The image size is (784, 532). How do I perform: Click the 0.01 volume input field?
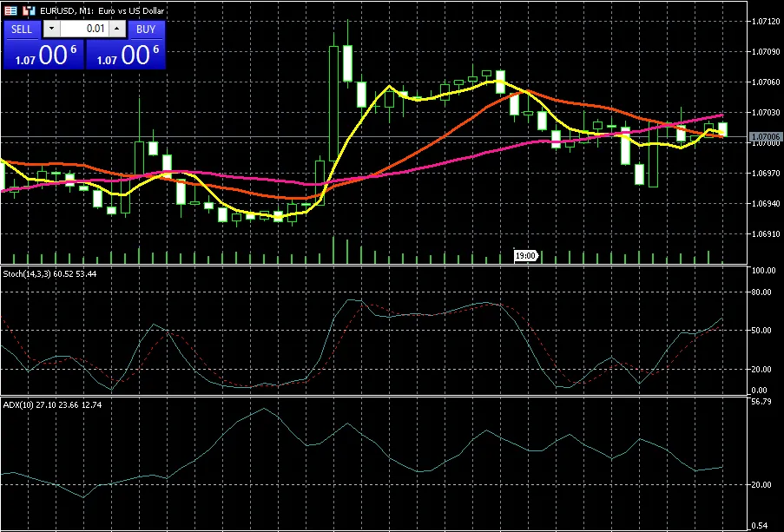tap(84, 29)
